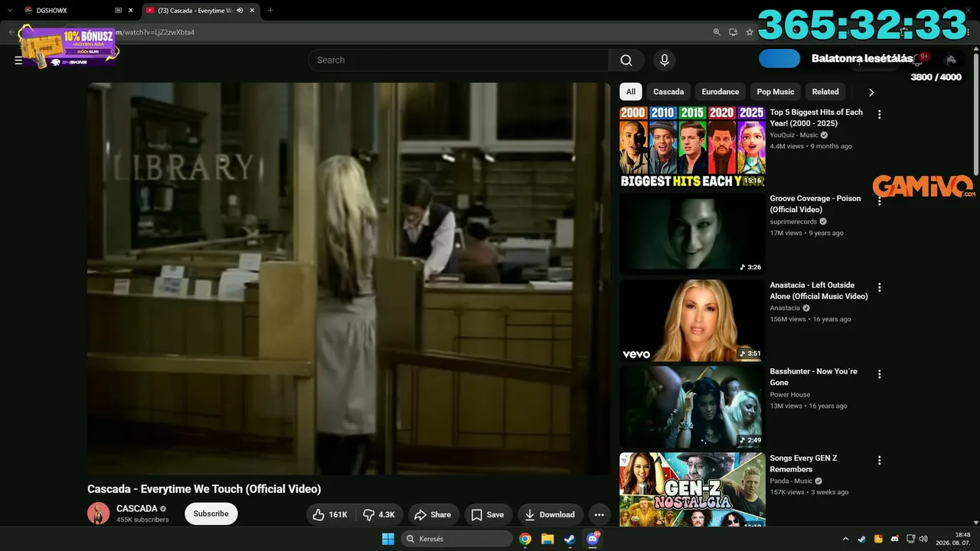Open more actions ellipsis below the video
Screen dimensions: 980x551
point(599,515)
